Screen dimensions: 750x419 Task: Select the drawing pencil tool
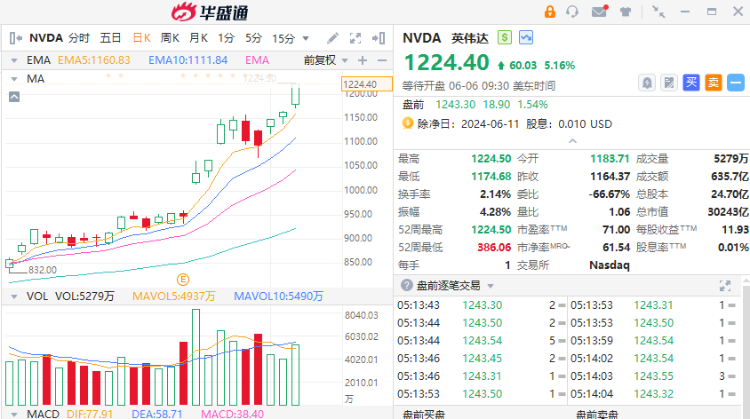coord(332,38)
